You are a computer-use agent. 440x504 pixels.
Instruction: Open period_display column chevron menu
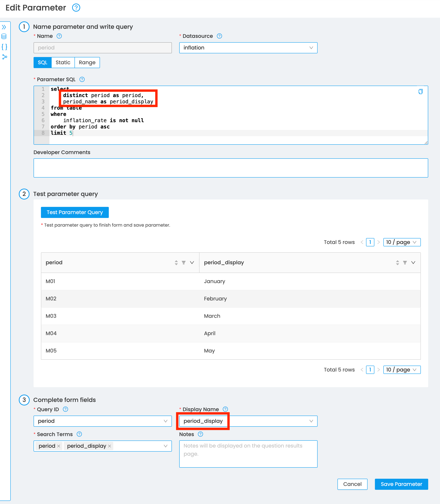click(x=413, y=263)
